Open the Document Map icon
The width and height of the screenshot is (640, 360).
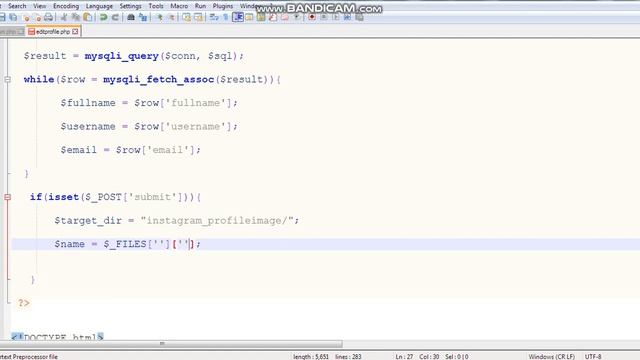pyautogui.click(x=261, y=17)
